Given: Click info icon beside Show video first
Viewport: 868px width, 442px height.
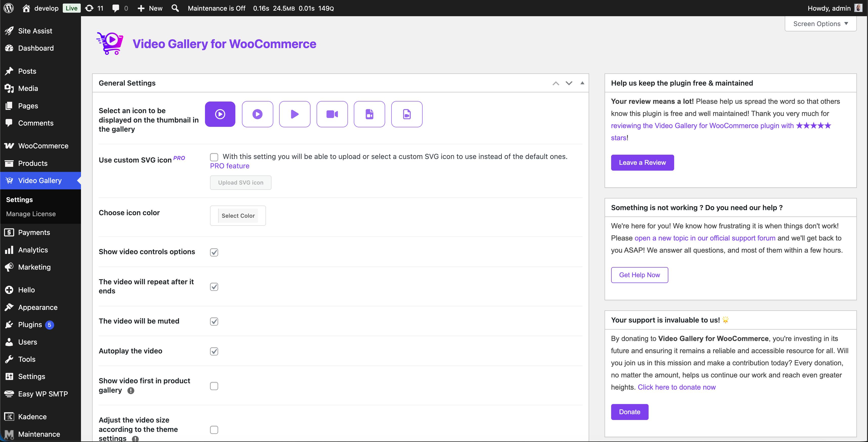Looking at the screenshot, I should click(x=131, y=390).
